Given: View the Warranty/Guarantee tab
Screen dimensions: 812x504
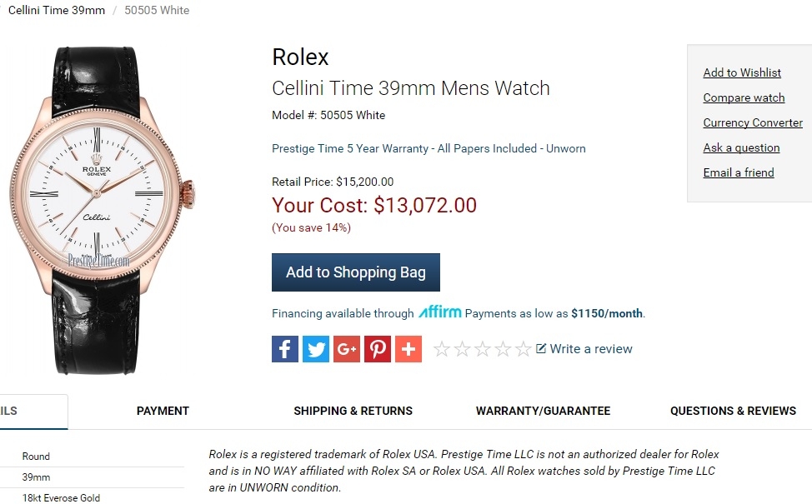Looking at the screenshot, I should click(x=543, y=411).
